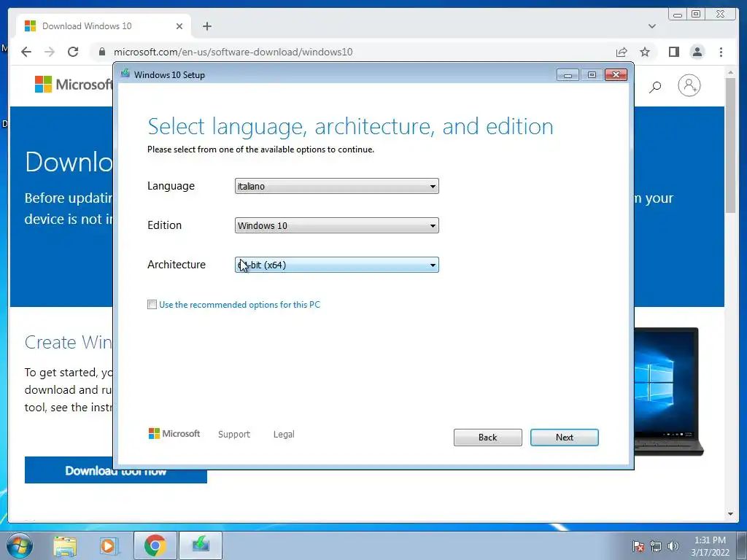747x560 pixels.
Task: Switch to Chrome in the taskbar
Action: pyautogui.click(x=155, y=545)
